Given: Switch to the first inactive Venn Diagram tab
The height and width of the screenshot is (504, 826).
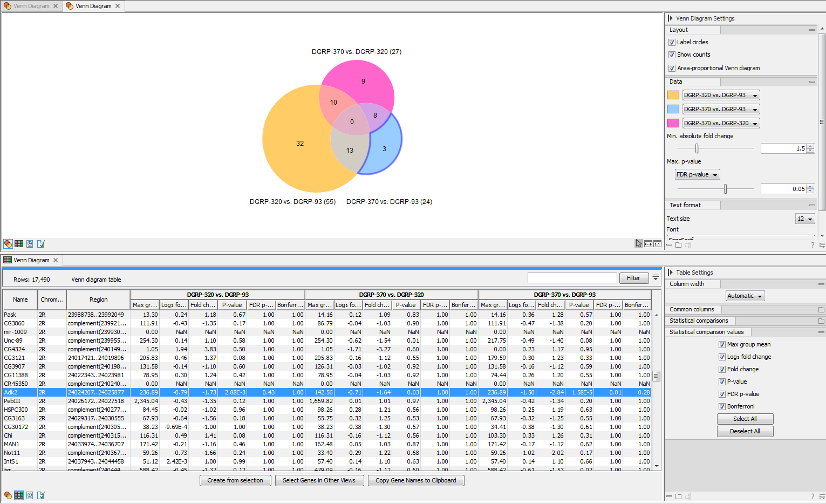Looking at the screenshot, I should [x=31, y=6].
